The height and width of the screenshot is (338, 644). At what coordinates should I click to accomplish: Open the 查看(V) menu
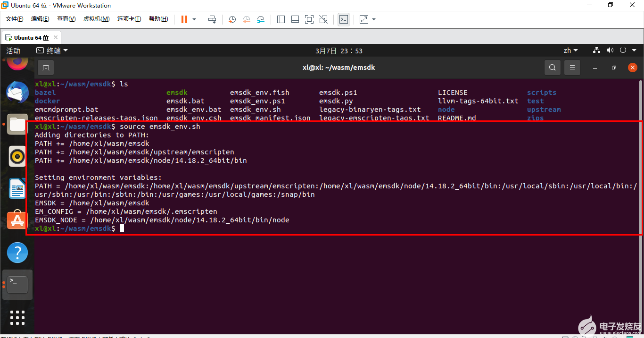coord(66,19)
